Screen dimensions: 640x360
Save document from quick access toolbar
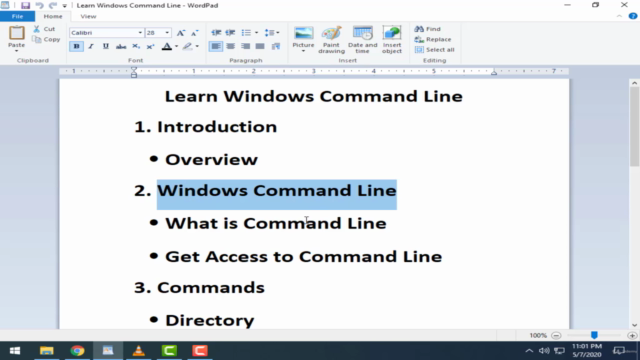25,5
